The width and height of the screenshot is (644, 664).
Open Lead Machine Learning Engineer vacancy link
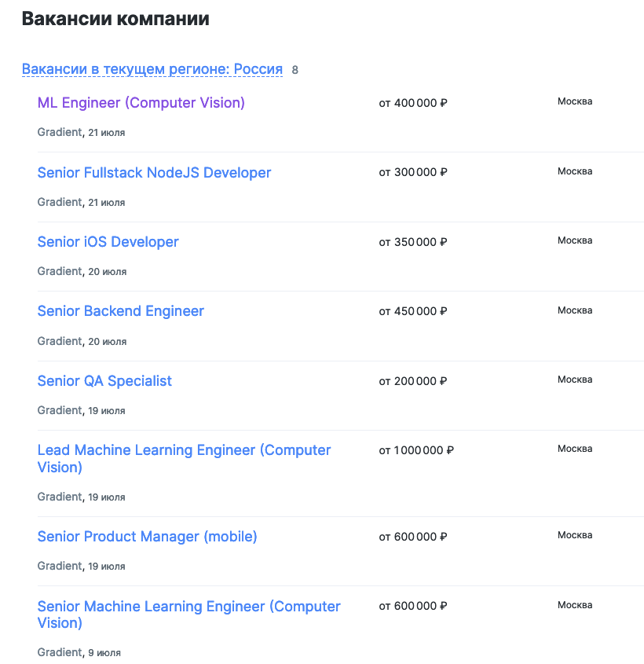[x=184, y=451]
